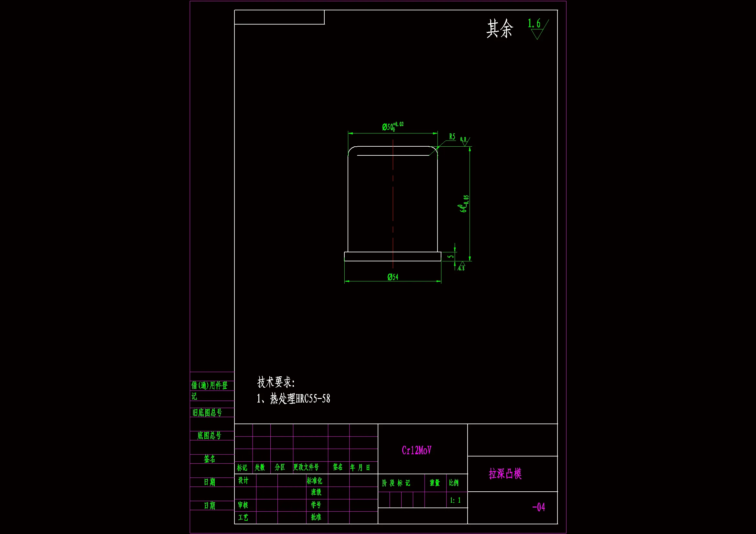The width and height of the screenshot is (756, 534).
Task: Click the 其余 text at top right
Action: [500, 29]
